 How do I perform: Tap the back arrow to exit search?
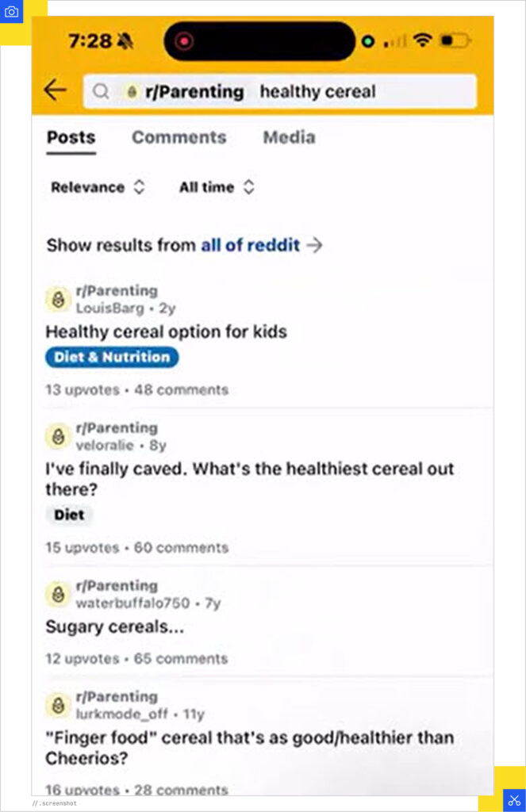(54, 90)
